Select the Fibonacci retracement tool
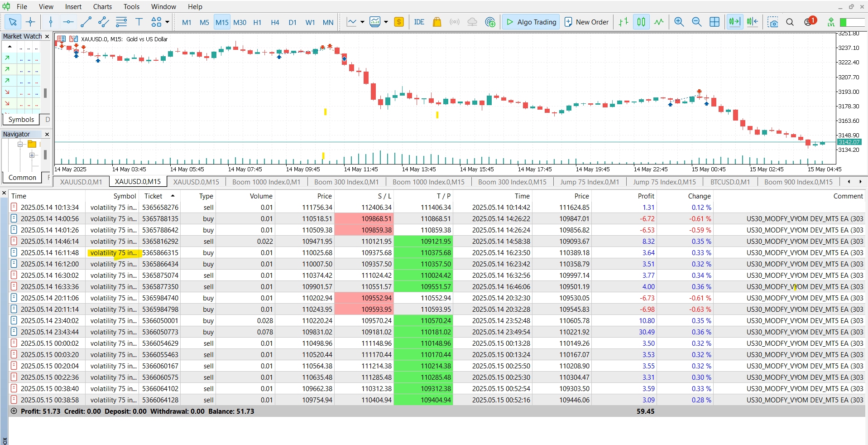 (121, 22)
